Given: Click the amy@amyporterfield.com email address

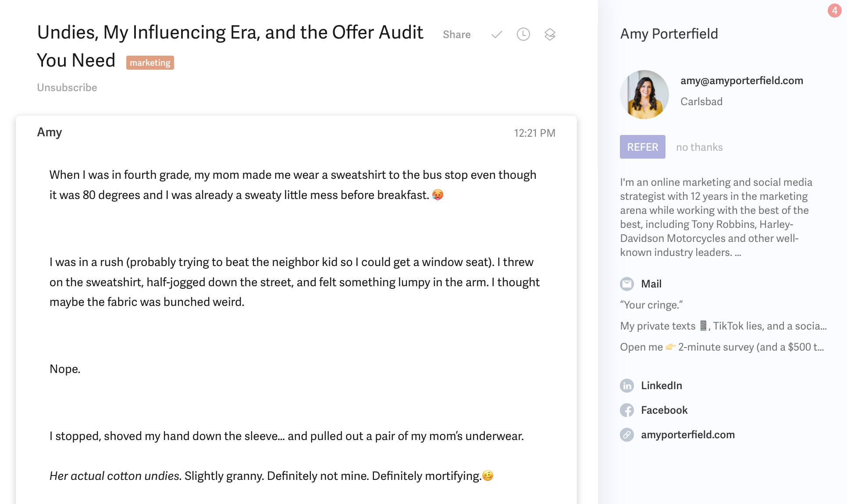Looking at the screenshot, I should (x=742, y=81).
